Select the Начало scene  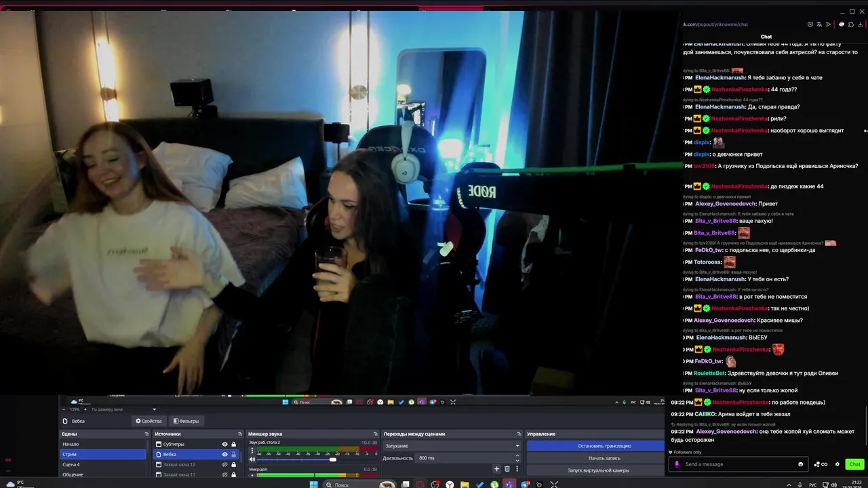click(x=103, y=444)
